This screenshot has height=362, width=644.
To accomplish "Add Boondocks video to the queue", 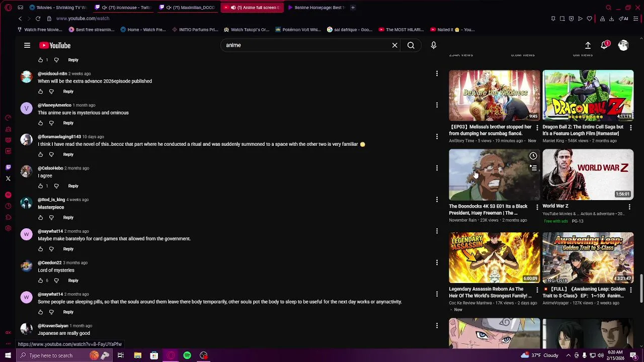I will pyautogui.click(x=533, y=168).
